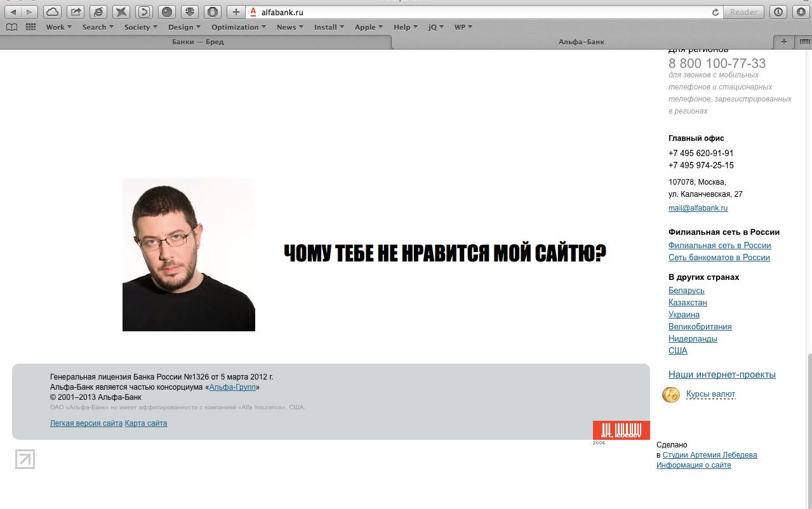This screenshot has height=509, width=812.
Task: Open the Казахстан link
Action: pos(688,303)
